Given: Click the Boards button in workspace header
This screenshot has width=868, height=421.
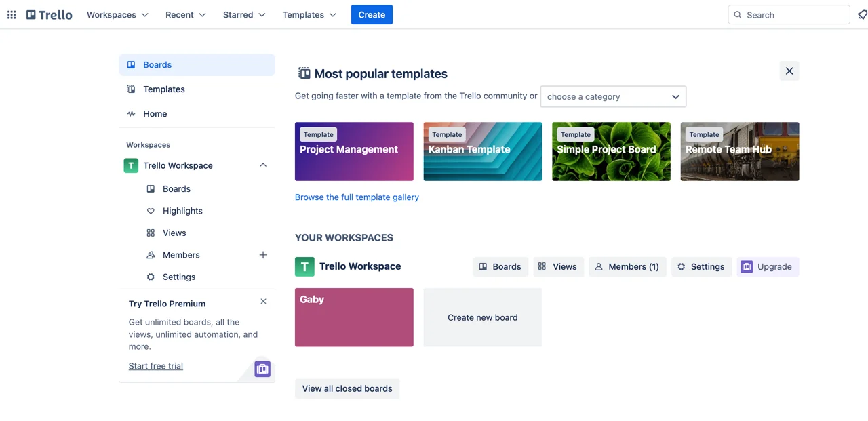Looking at the screenshot, I should click(500, 266).
